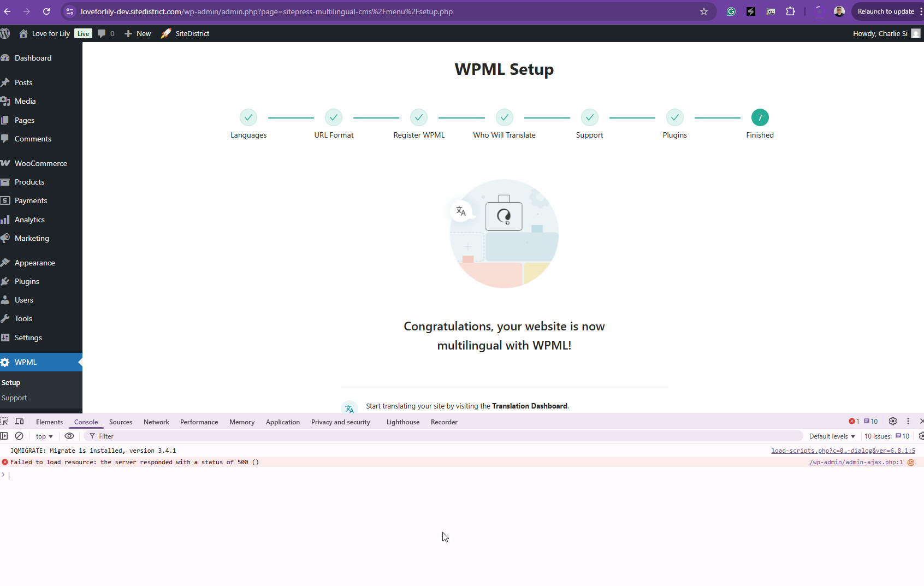The width and height of the screenshot is (924, 586).
Task: Visit site via Love for Lily
Action: point(45,33)
